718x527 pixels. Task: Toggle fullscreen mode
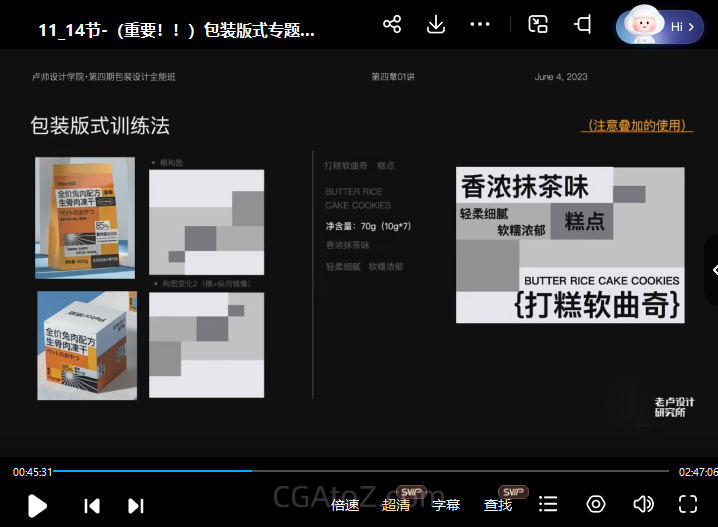[x=688, y=504]
